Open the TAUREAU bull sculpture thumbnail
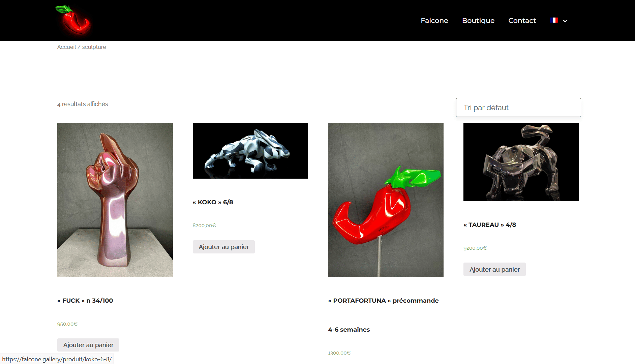635x364 pixels. tap(521, 162)
